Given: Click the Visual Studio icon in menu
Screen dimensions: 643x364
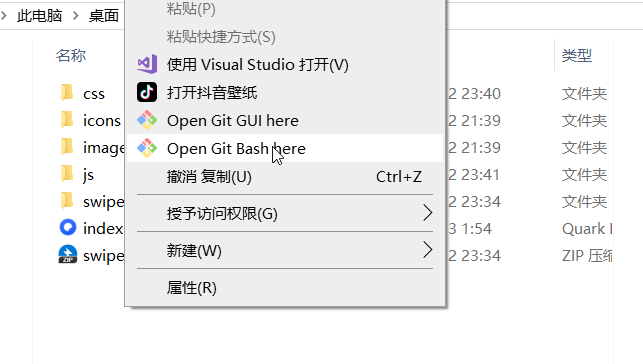Looking at the screenshot, I should point(147,64).
